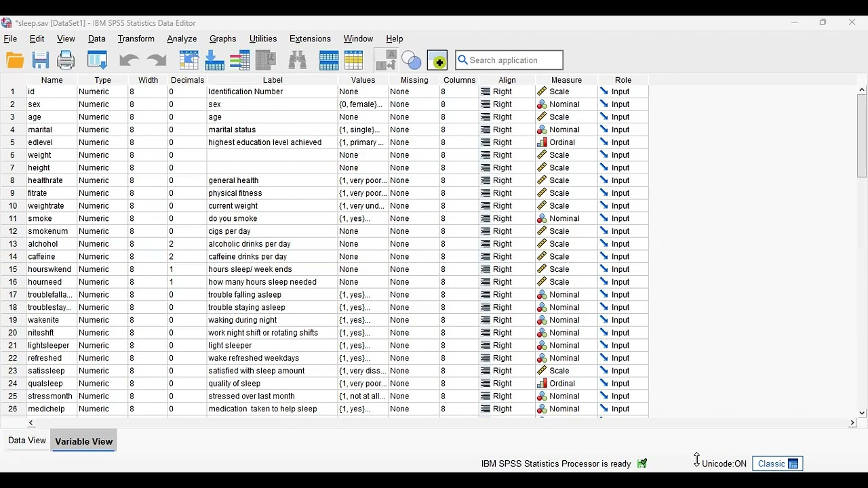Click Unicode:ON status text

(x=724, y=464)
